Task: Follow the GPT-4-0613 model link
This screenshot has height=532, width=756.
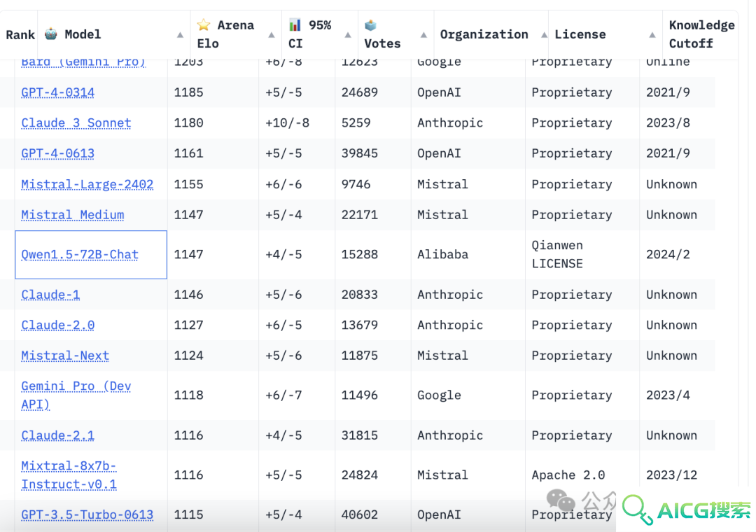Action: [58, 153]
